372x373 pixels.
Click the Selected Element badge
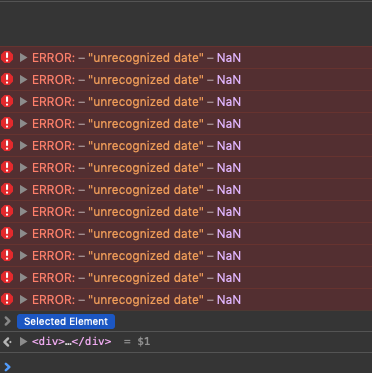(x=66, y=321)
